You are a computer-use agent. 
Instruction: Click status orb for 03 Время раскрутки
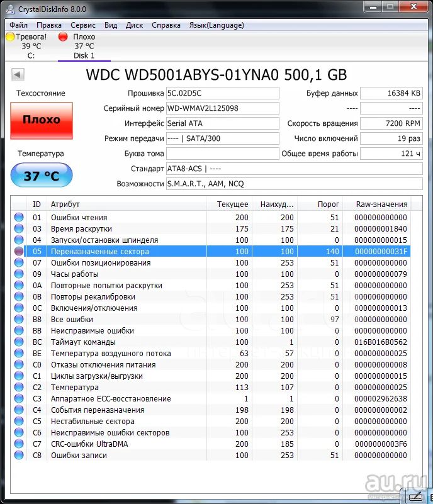tap(19, 228)
